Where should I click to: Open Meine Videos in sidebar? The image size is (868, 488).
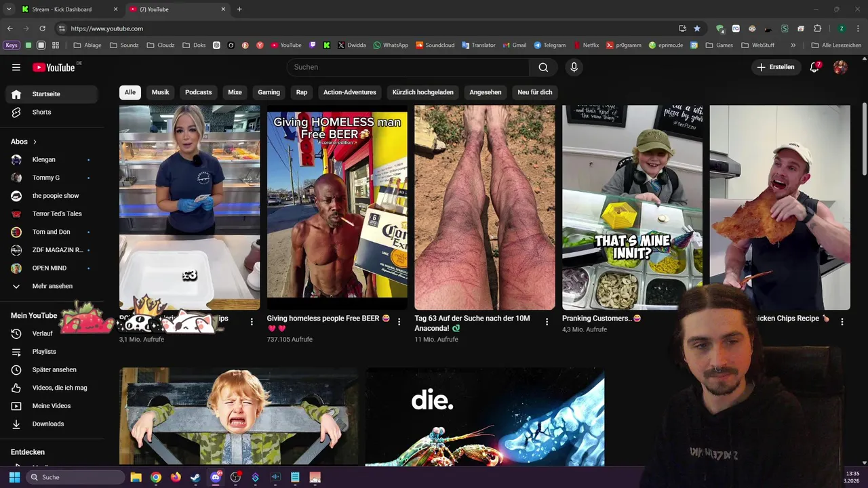(52, 406)
